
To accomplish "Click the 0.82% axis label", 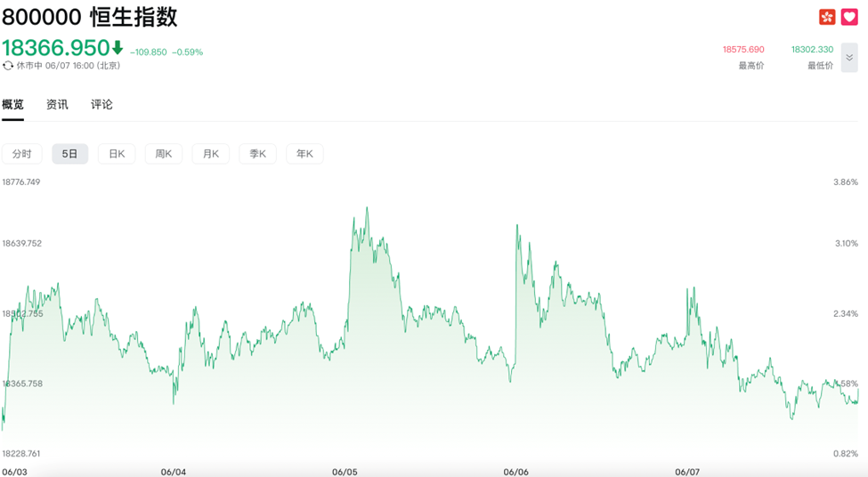I will [x=846, y=454].
